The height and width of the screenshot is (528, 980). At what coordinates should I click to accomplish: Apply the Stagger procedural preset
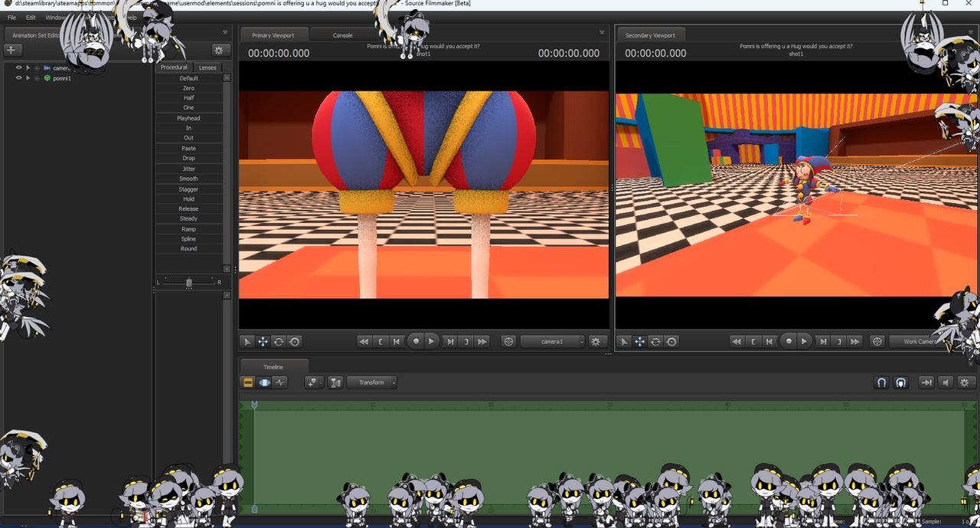(189, 189)
